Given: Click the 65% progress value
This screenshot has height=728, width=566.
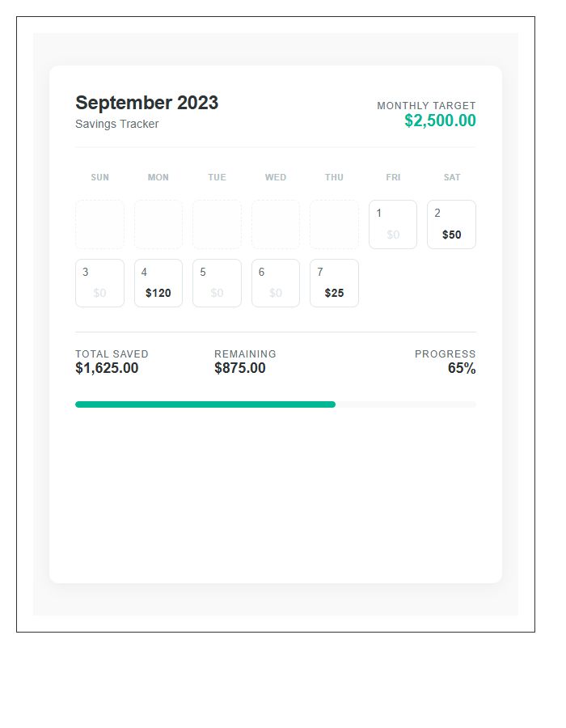Looking at the screenshot, I should [462, 368].
